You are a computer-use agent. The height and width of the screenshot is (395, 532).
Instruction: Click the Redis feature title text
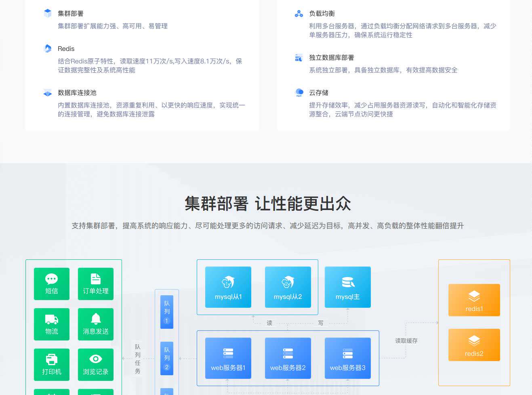click(66, 49)
